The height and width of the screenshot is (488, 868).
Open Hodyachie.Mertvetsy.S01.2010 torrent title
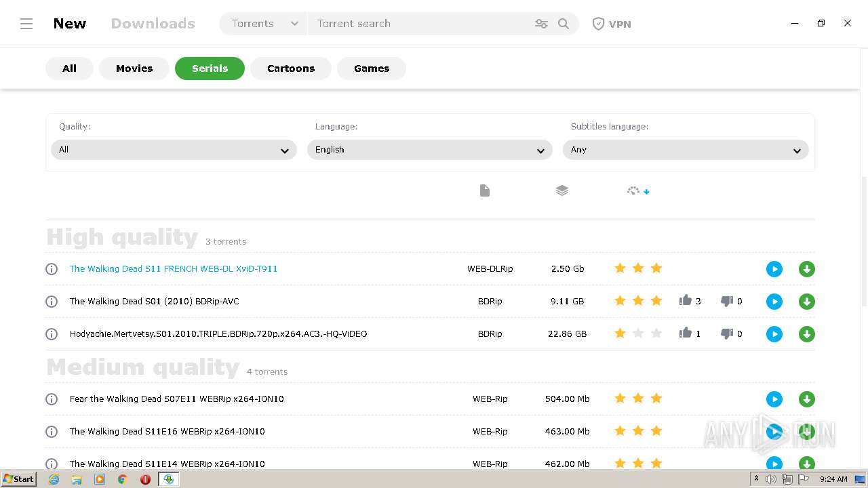(218, 334)
